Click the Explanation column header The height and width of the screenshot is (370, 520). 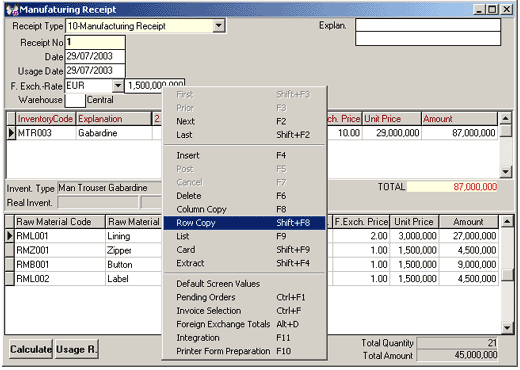click(113, 119)
